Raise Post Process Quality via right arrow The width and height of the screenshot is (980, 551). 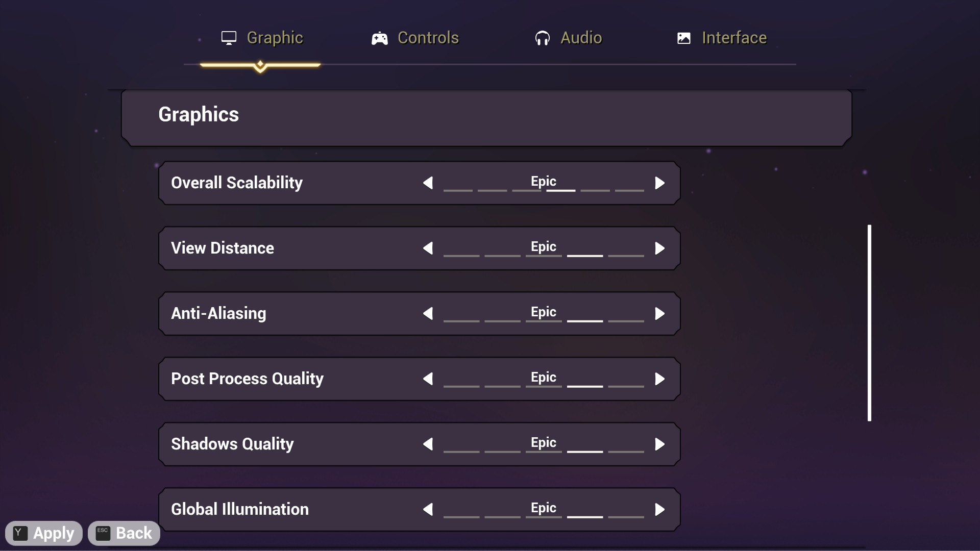tap(660, 379)
